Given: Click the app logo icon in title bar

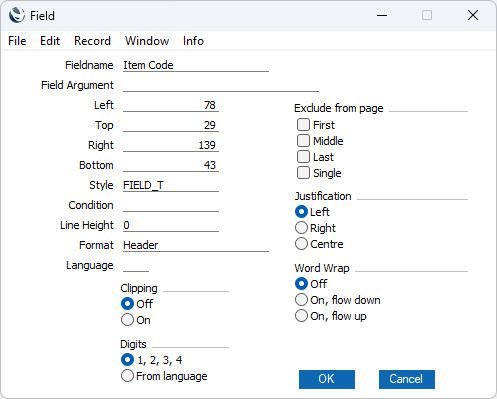Looking at the screenshot, I should click(x=17, y=15).
